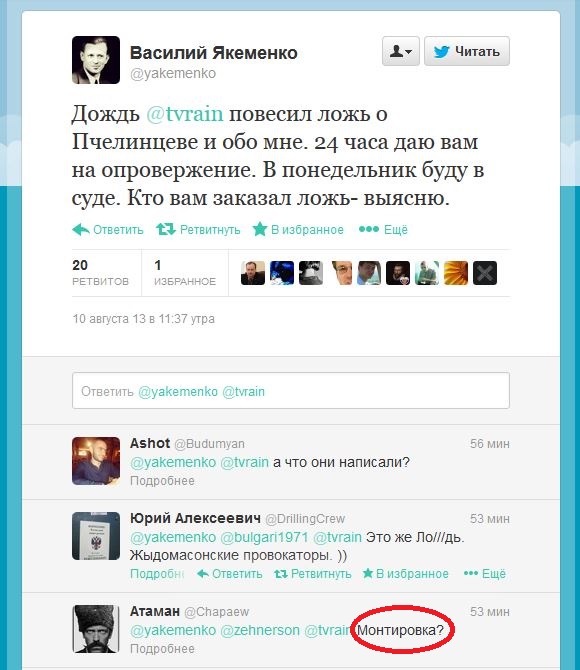
Task: Expand Подробнее under Ashot's reply
Action: pyautogui.click(x=162, y=481)
